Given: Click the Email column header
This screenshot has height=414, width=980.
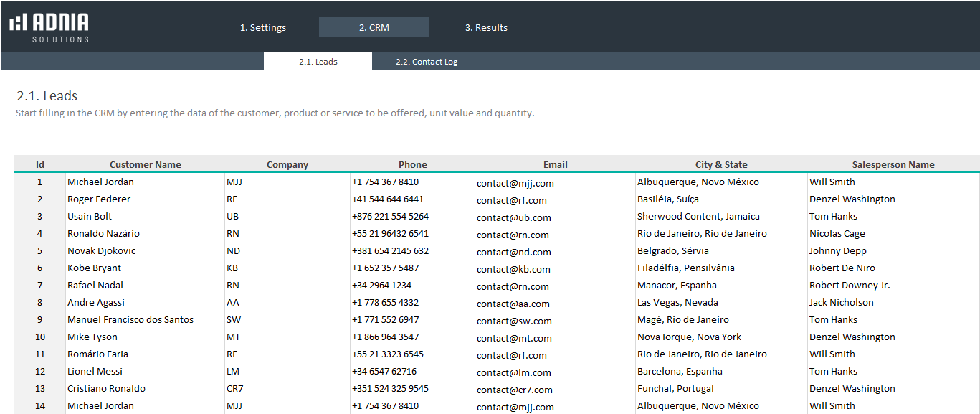Looking at the screenshot, I should point(555,165).
